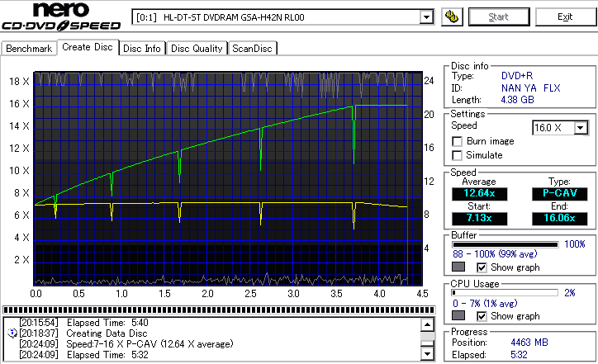Image resolution: width=598 pixels, height=364 pixels.
Task: Click the log scroll down arrow
Action: (427, 354)
